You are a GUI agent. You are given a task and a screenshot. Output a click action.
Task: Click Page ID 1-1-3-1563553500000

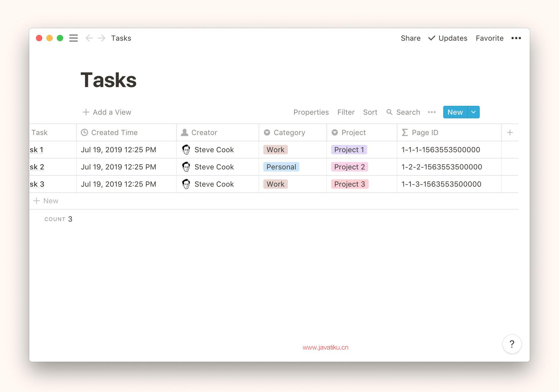[441, 184]
